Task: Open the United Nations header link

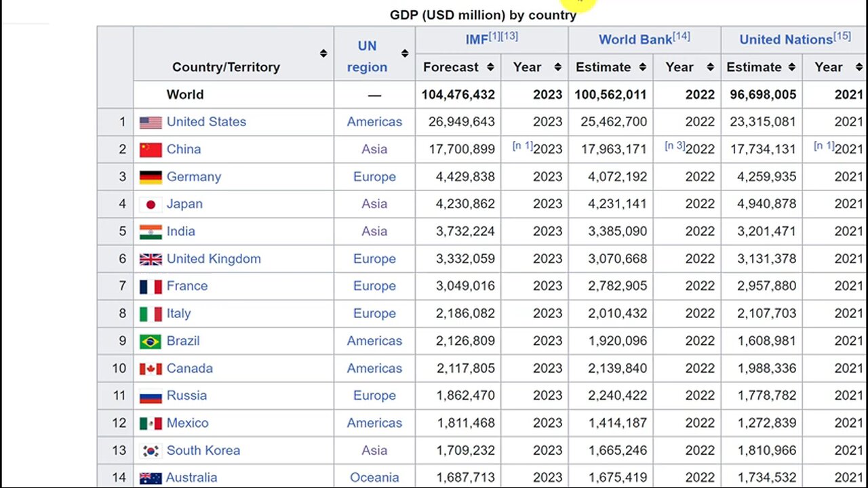Action: pyautogui.click(x=786, y=40)
